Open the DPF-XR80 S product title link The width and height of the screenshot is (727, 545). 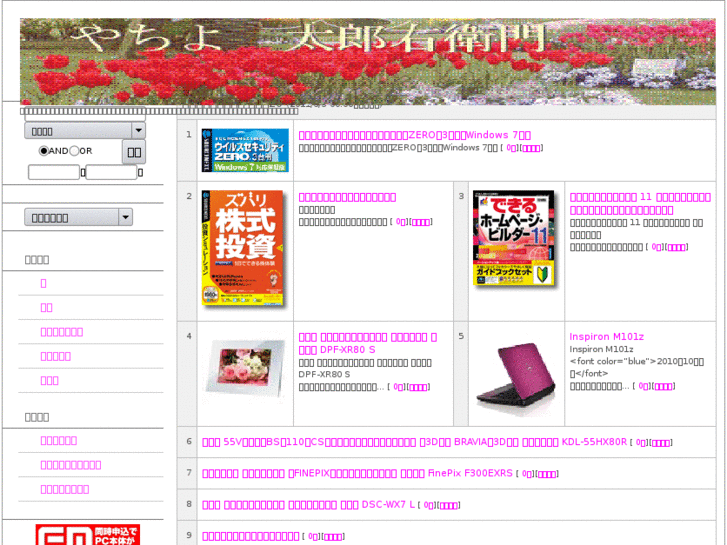click(368, 343)
